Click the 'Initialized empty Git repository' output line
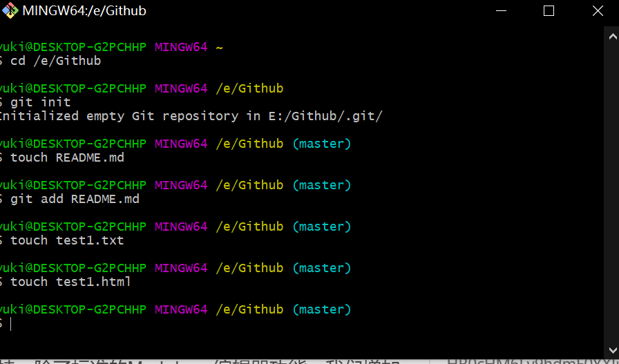This screenshot has height=364, width=619. pos(191,116)
